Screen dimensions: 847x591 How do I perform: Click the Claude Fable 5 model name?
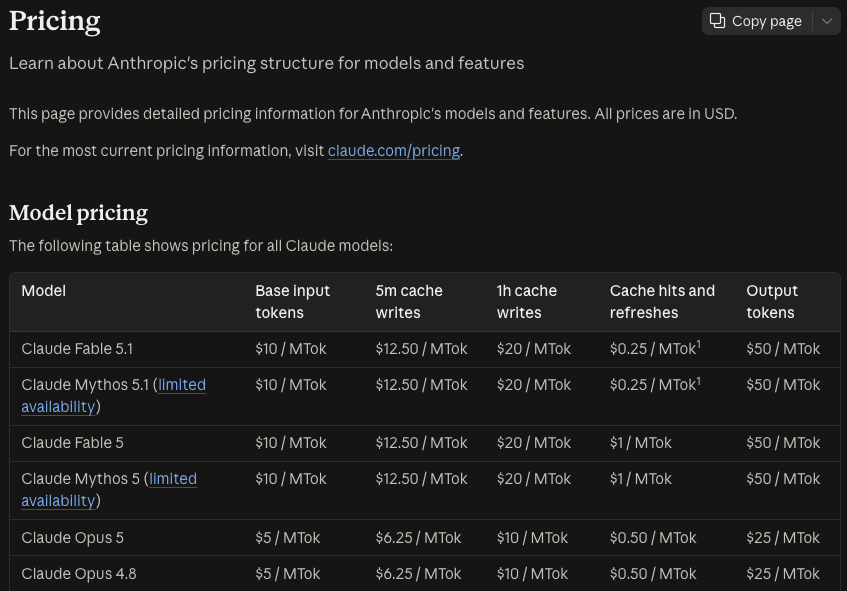coord(72,443)
